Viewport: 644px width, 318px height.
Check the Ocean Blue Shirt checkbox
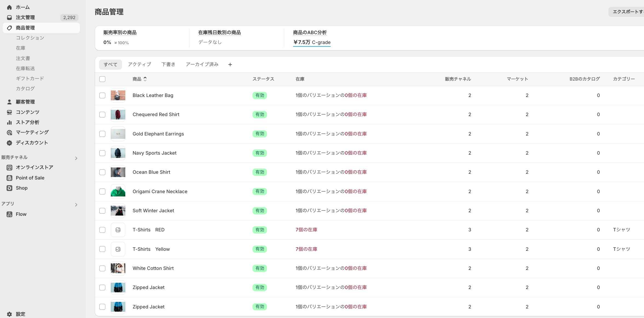point(102,172)
